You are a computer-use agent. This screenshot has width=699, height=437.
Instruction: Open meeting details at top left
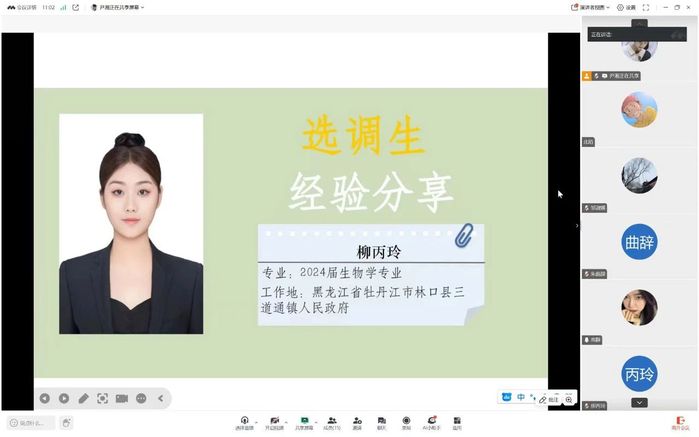tap(20, 7)
